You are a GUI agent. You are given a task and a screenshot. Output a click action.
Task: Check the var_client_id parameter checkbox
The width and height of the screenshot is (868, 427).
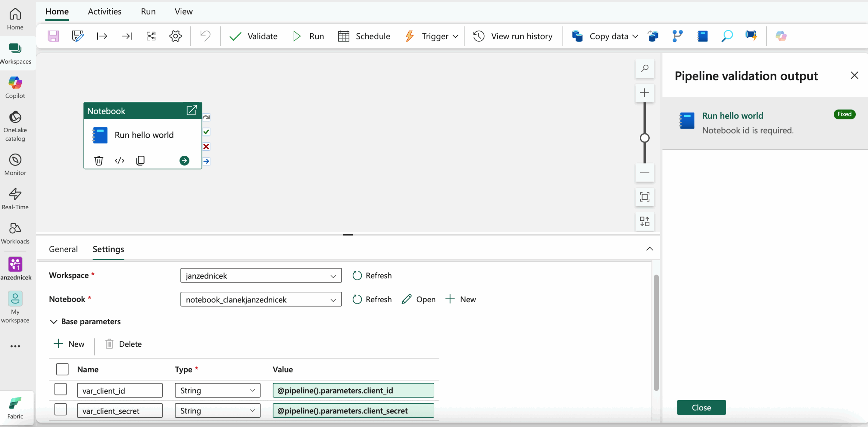pyautogui.click(x=61, y=389)
